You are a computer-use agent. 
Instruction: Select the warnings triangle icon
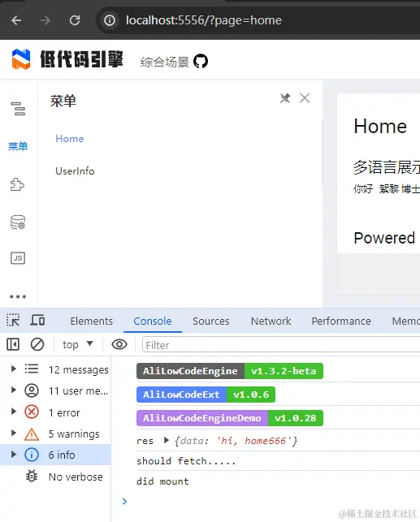click(32, 434)
